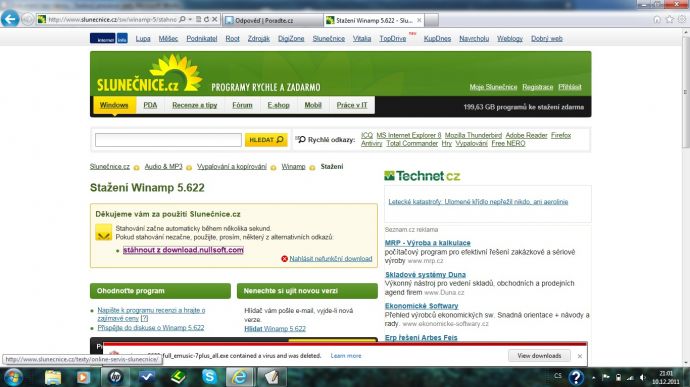Click the volume speaker tray icon
This screenshot has height=387, width=690.
(642, 377)
